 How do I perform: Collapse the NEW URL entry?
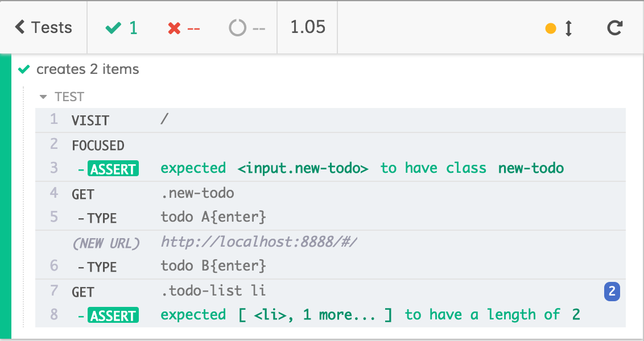pos(106,243)
